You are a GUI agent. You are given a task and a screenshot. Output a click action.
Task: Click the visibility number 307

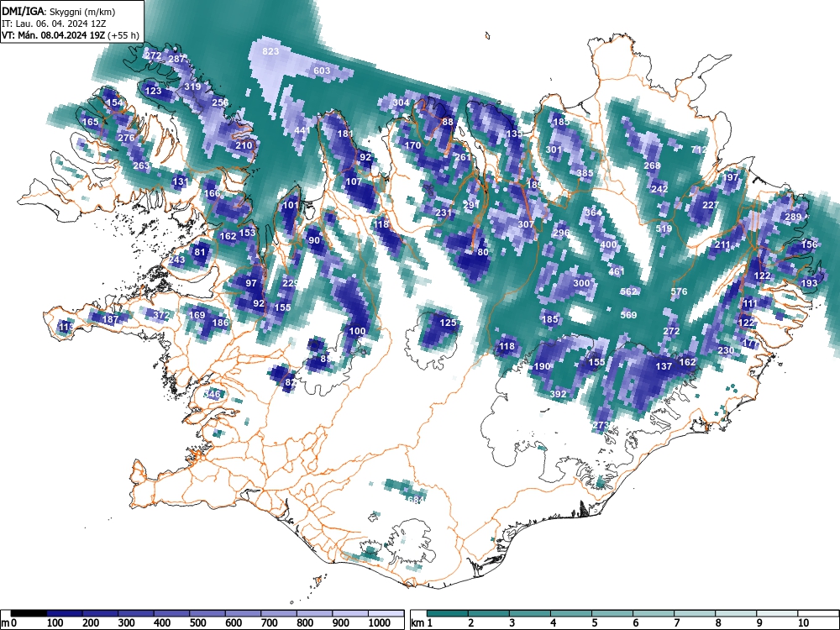tap(526, 224)
